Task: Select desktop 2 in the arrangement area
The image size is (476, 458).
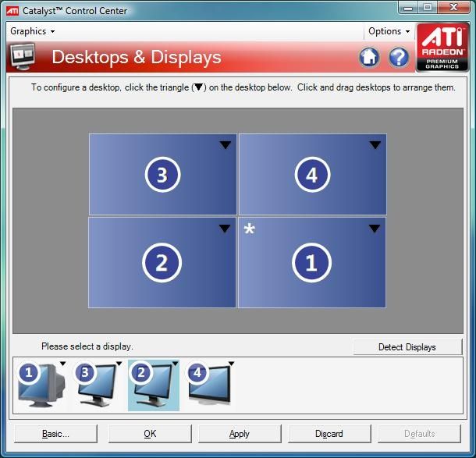Action: click(x=162, y=262)
